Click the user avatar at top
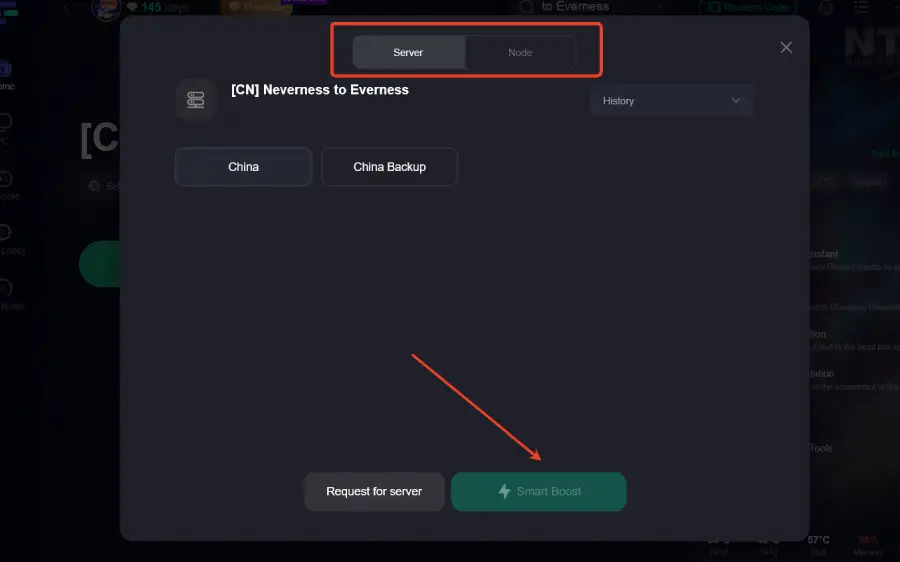 [x=105, y=8]
